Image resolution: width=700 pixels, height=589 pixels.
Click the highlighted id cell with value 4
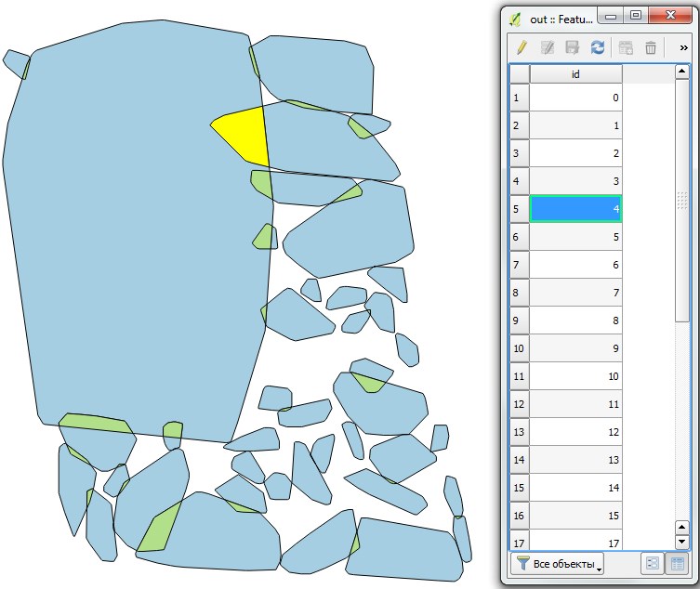(575, 209)
